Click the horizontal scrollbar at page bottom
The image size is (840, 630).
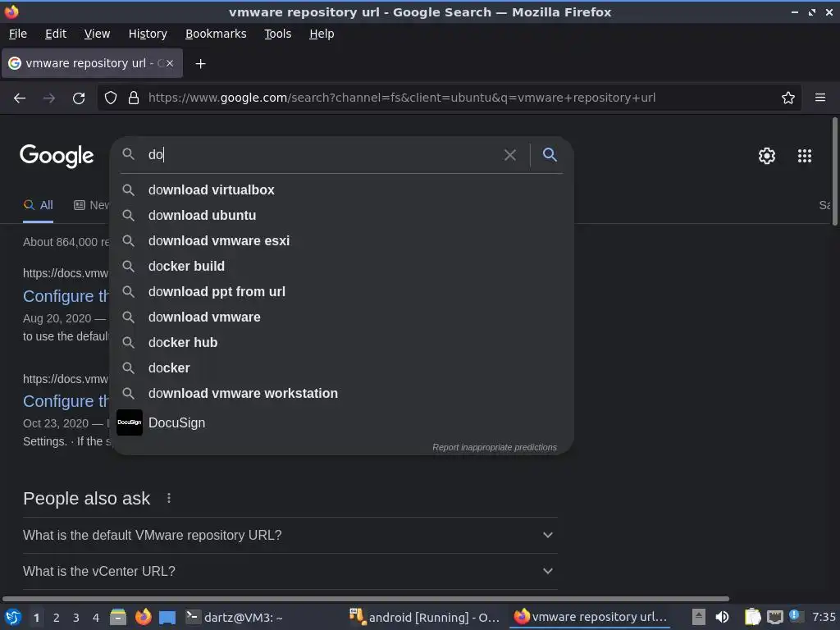(x=365, y=598)
